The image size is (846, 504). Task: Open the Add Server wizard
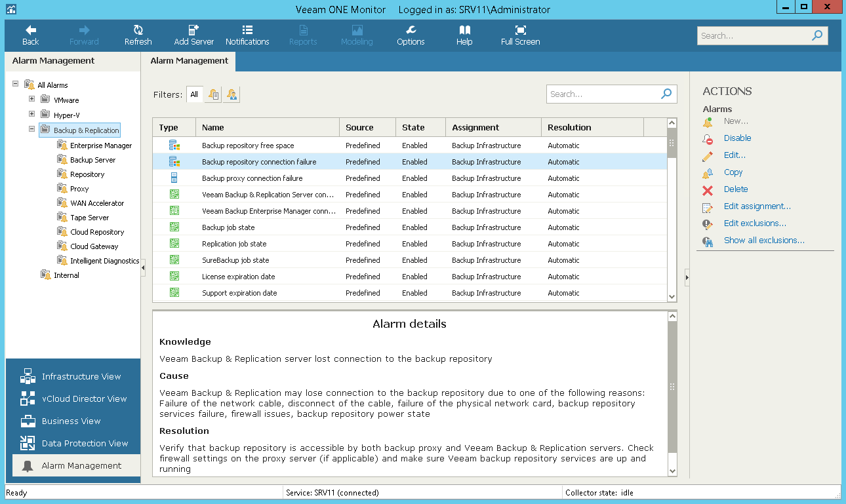(193, 35)
